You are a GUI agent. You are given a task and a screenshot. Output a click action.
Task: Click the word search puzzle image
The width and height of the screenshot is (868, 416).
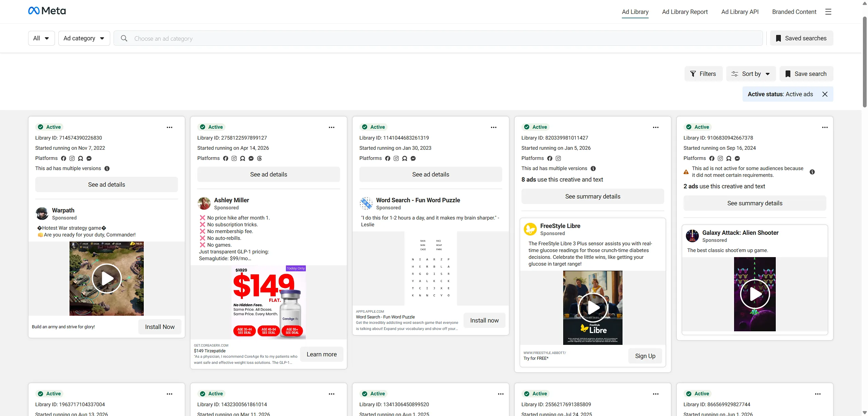[431, 268]
